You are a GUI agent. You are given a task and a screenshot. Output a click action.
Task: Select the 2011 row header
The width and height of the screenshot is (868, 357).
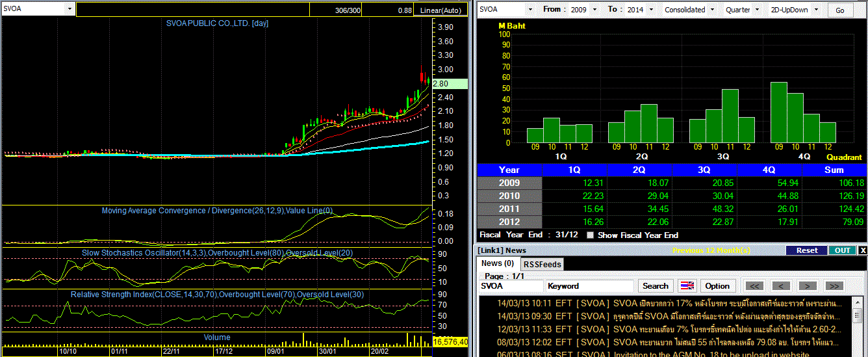509,209
